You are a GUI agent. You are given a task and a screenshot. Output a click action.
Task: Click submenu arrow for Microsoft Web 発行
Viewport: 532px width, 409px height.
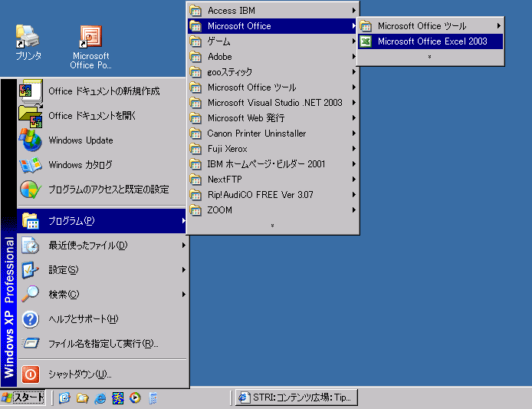coord(353,118)
